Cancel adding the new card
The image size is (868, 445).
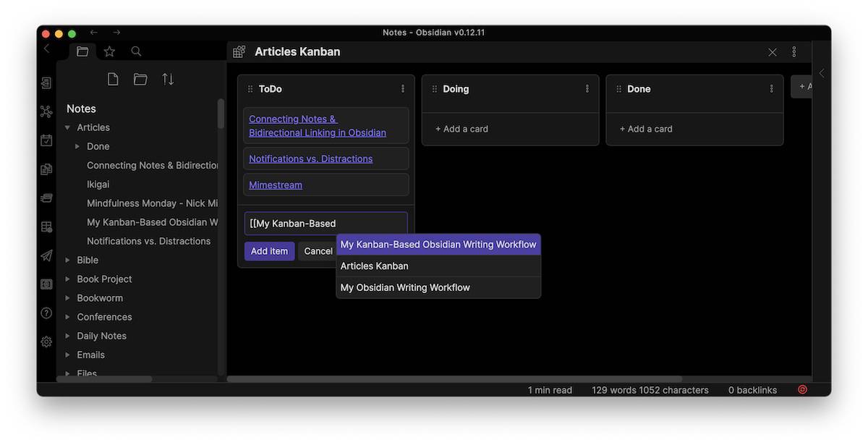318,251
